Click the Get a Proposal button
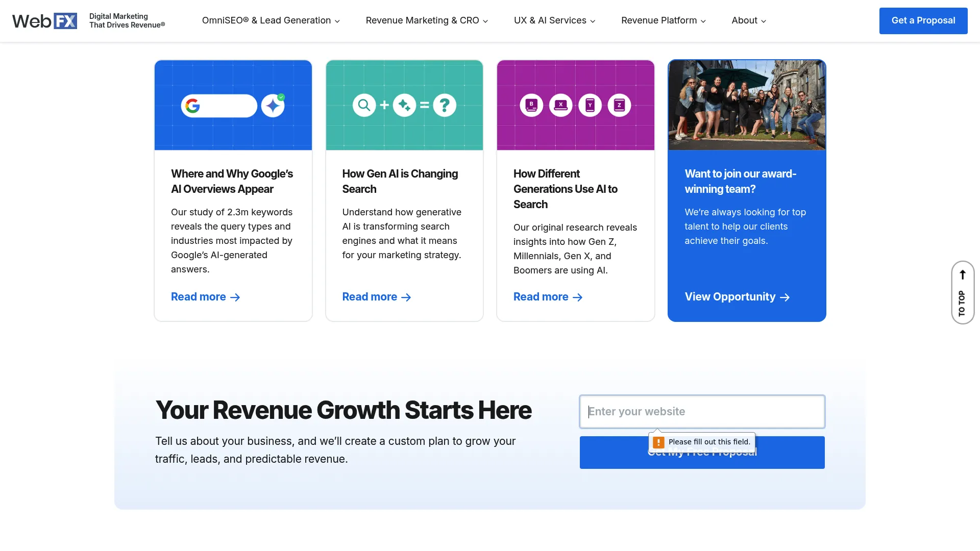 [923, 20]
